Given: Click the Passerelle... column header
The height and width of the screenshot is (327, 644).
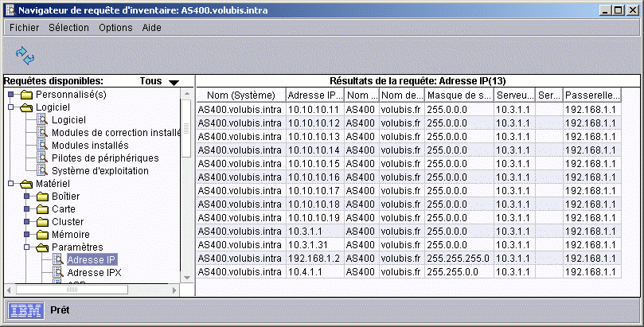Looking at the screenshot, I should (x=591, y=95).
